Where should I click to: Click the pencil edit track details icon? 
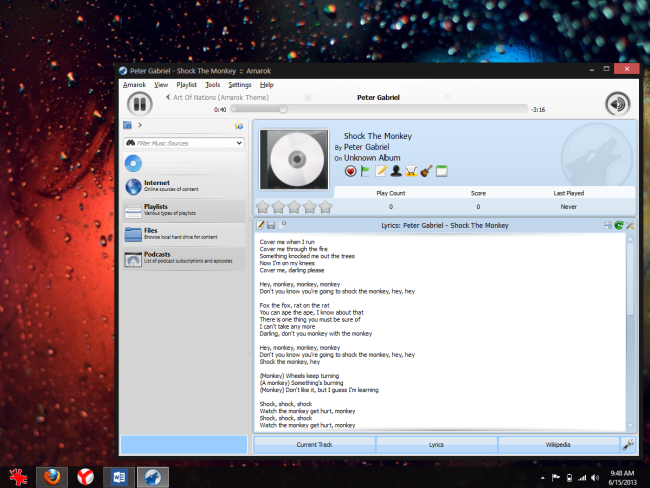click(381, 171)
